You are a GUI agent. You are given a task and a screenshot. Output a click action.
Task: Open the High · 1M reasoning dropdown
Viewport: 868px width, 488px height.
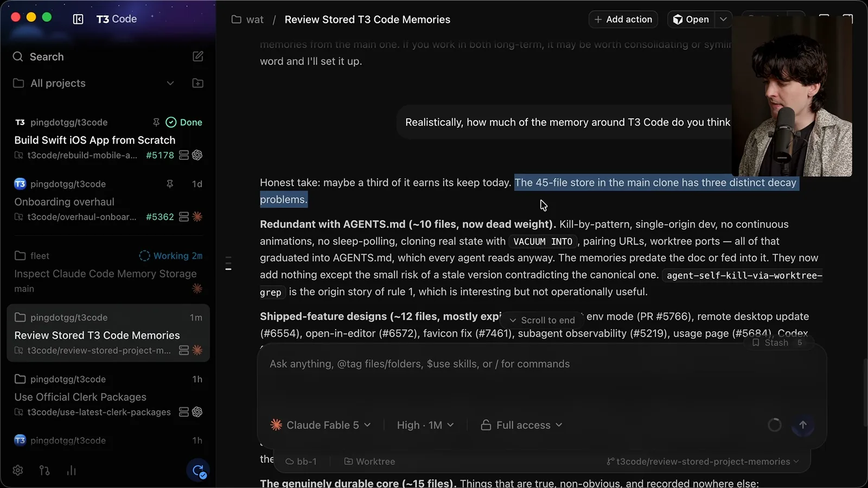click(425, 425)
